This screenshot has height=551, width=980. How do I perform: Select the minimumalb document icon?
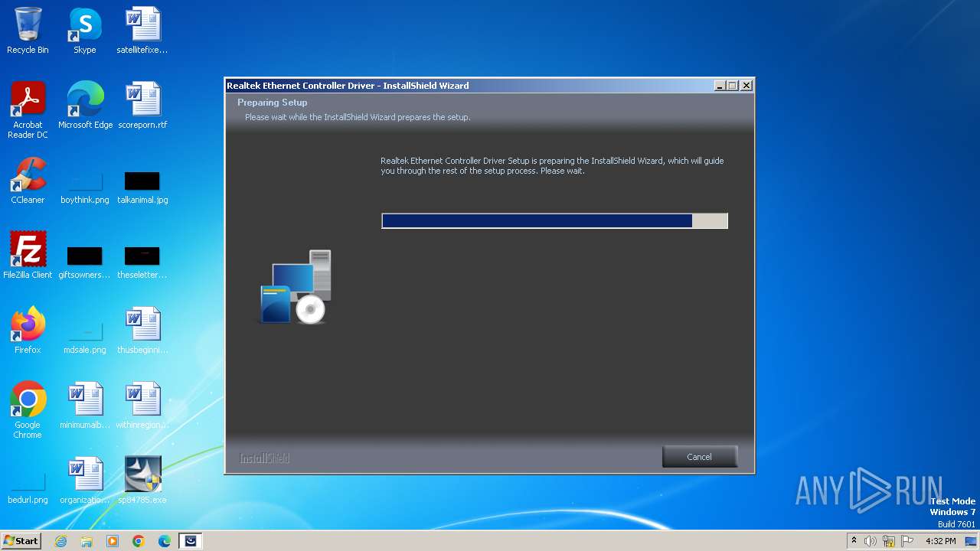point(85,406)
